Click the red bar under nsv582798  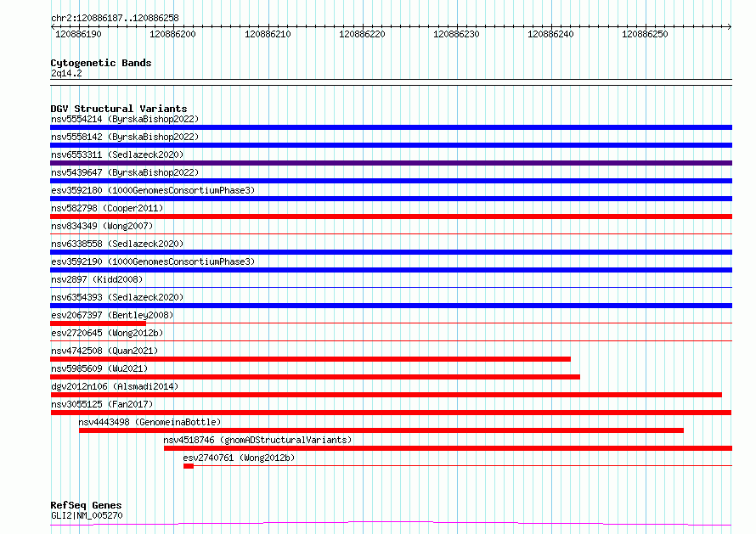tap(391, 216)
